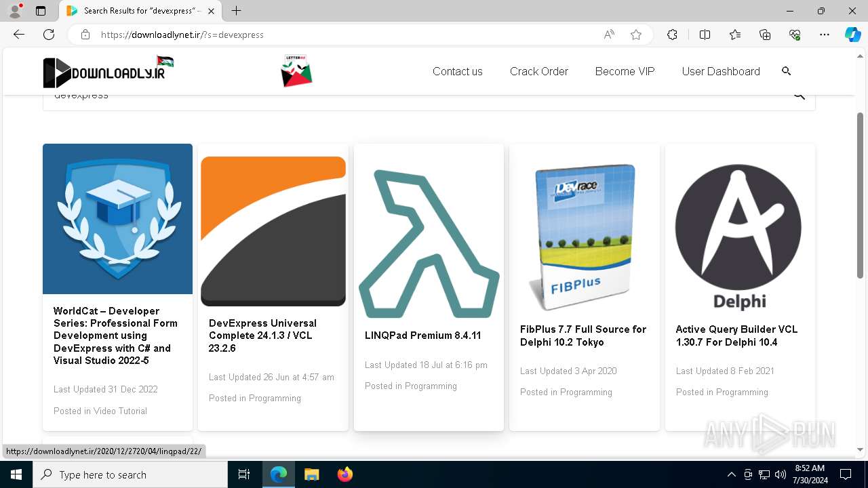Click Programming category under FibPlus
This screenshot has width=868, height=488.
(586, 392)
